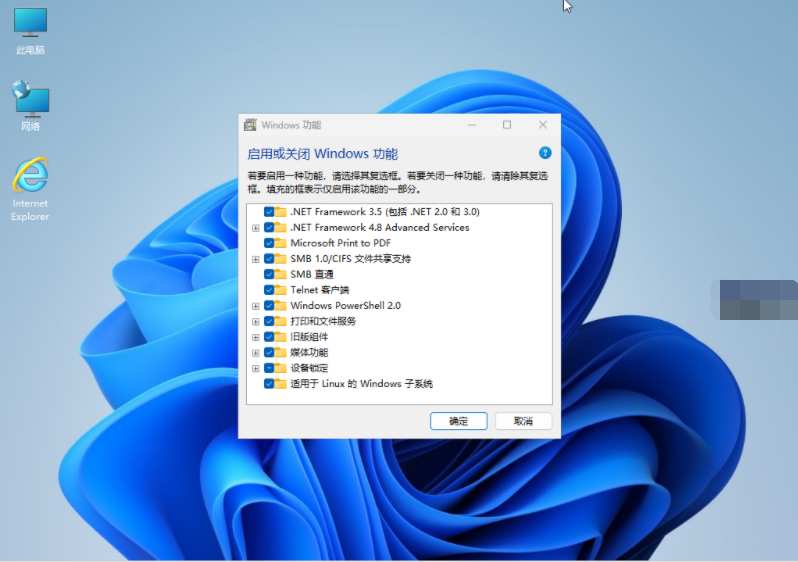
Task: Select the Telnet 客户端 label
Action: click(320, 290)
